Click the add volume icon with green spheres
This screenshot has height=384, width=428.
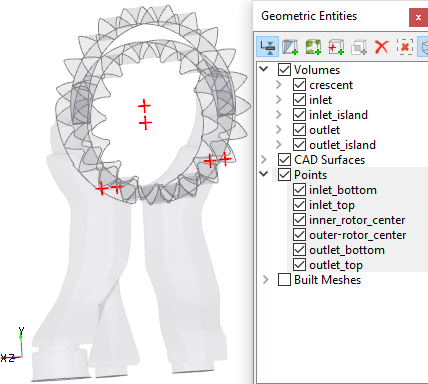(x=313, y=47)
